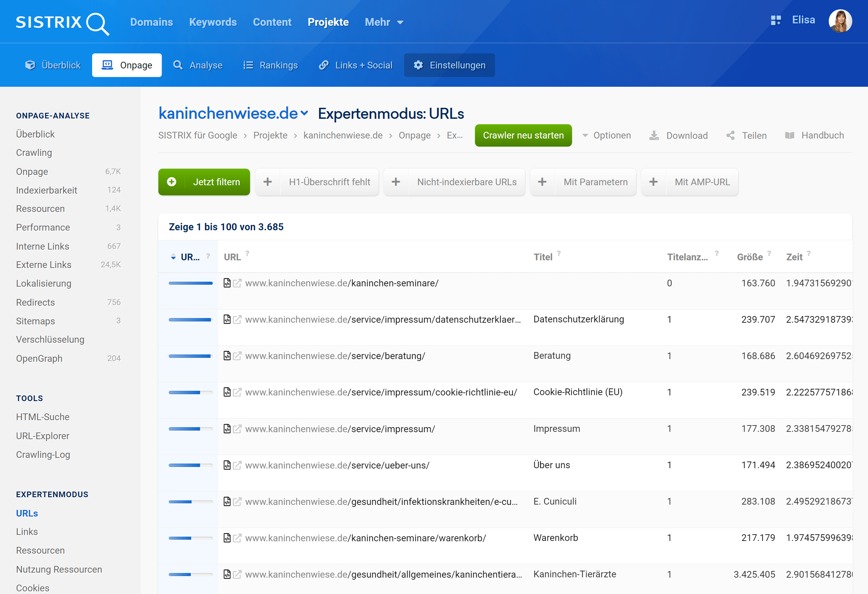The height and width of the screenshot is (594, 868).
Task: Select the Onpage tab
Action: (x=127, y=65)
